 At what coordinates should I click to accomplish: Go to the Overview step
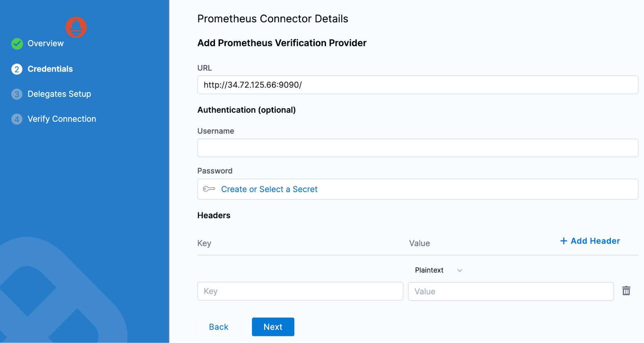[45, 43]
